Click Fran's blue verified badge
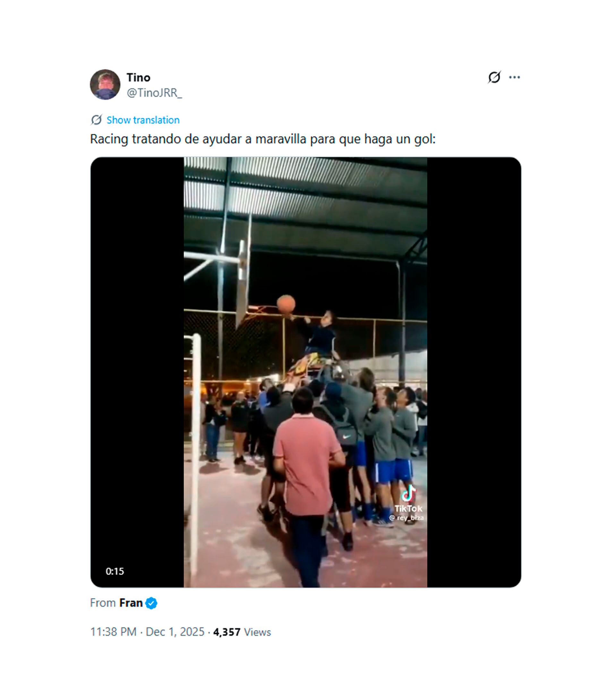The height and width of the screenshot is (691, 616). (x=151, y=603)
